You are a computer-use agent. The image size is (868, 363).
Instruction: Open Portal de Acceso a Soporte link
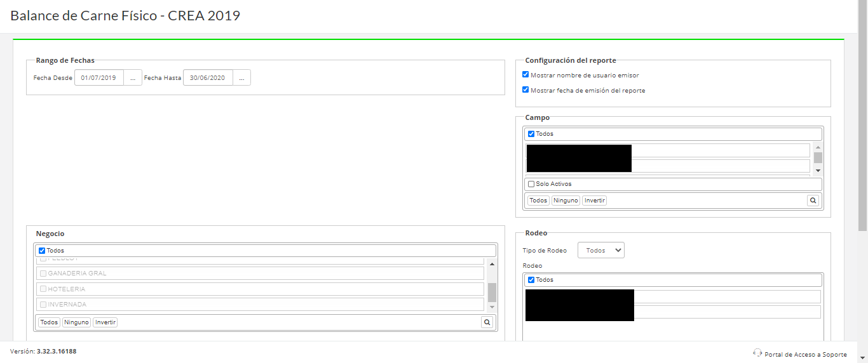coord(806,354)
